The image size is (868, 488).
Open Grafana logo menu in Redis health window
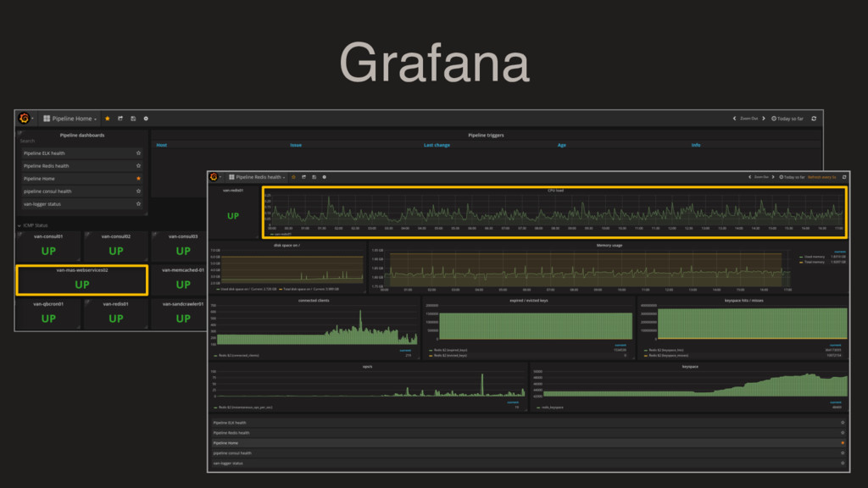(x=214, y=177)
